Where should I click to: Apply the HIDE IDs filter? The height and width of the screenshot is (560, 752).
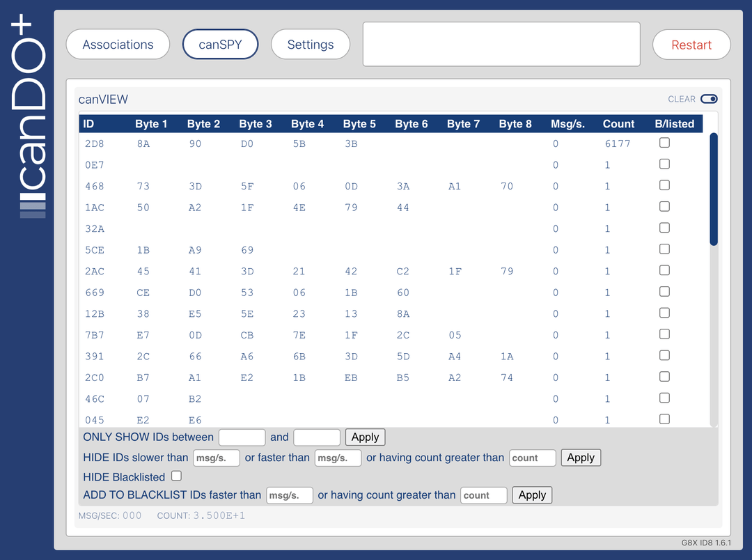point(580,458)
